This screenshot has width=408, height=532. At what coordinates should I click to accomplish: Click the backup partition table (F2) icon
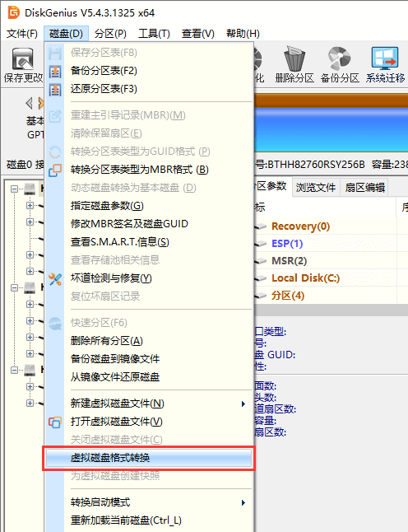tap(55, 72)
